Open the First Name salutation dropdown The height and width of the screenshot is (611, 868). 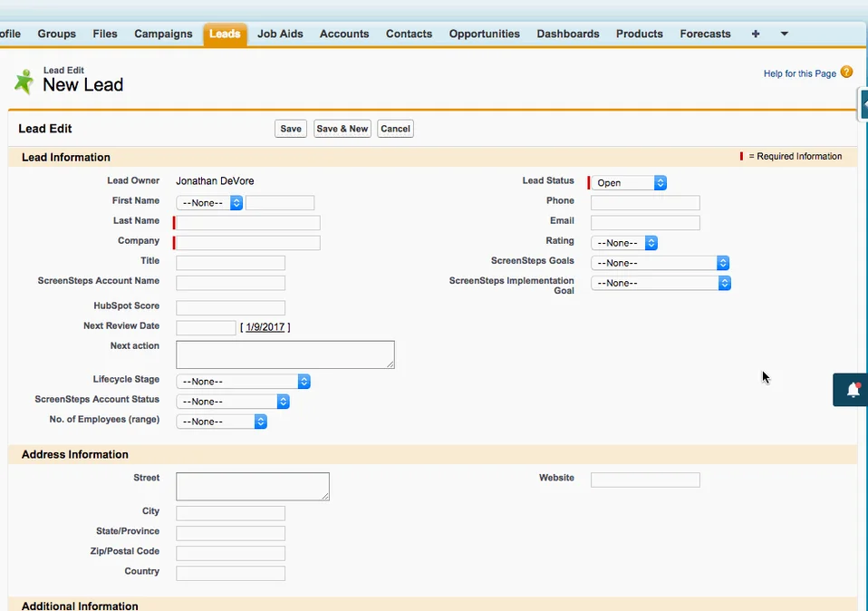(209, 203)
